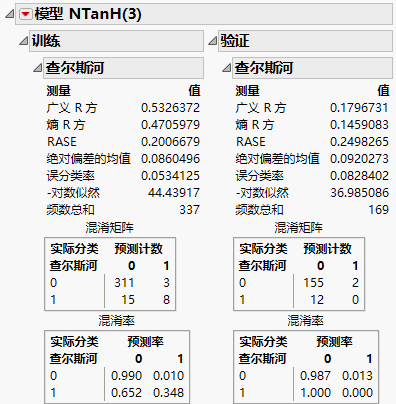Viewport: 396px width, 404px height.
Task: Click 预测率 header in validation confusion rate table
Action: pos(334,342)
